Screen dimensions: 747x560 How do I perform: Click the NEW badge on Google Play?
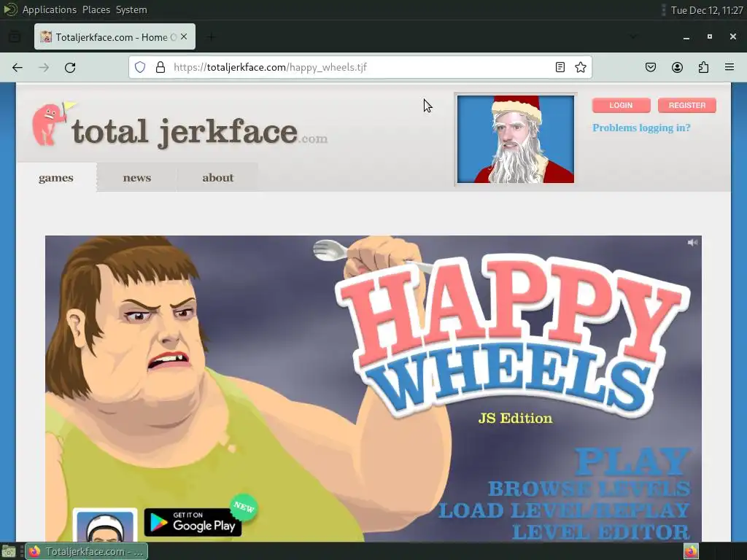point(244,507)
